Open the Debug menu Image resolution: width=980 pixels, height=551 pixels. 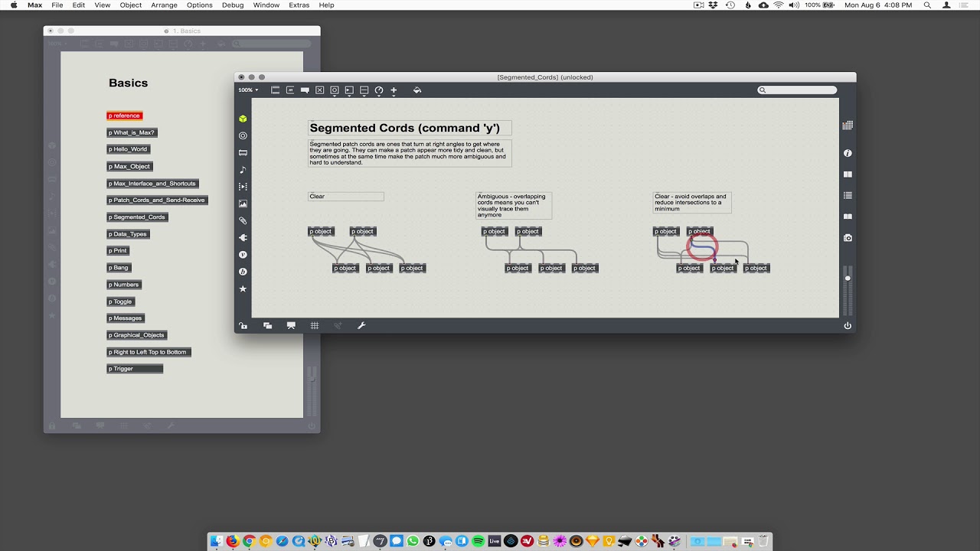tap(233, 5)
